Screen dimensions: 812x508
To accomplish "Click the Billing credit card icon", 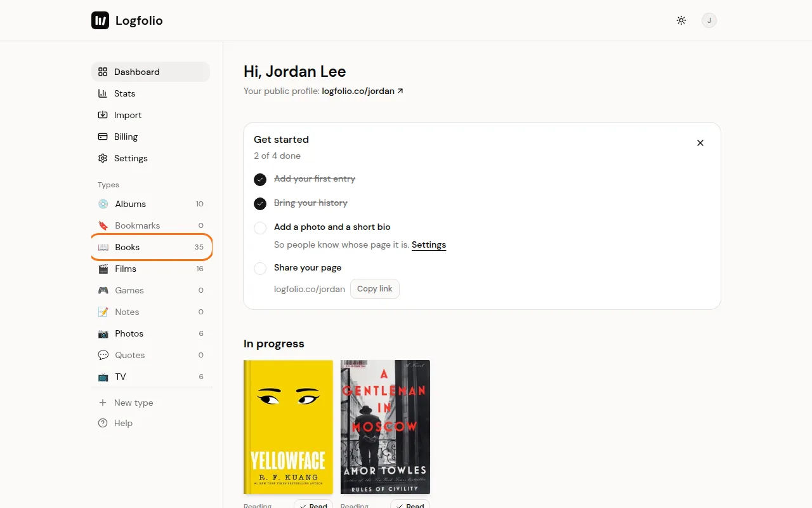I will 103,137.
